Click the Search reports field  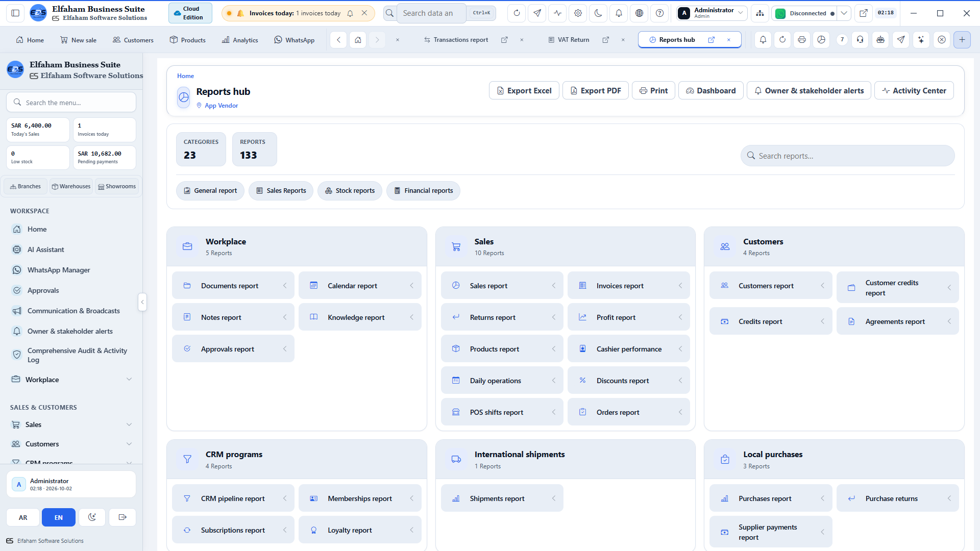(847, 156)
